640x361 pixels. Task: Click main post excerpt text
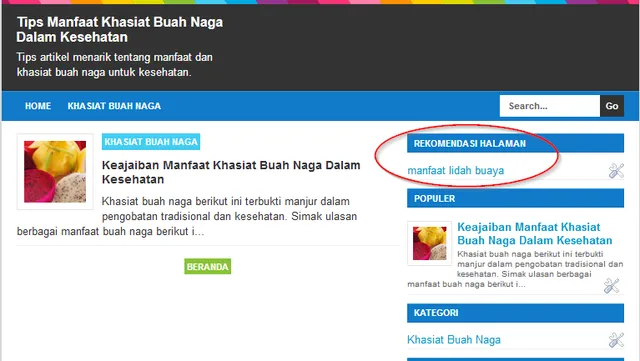point(188,216)
